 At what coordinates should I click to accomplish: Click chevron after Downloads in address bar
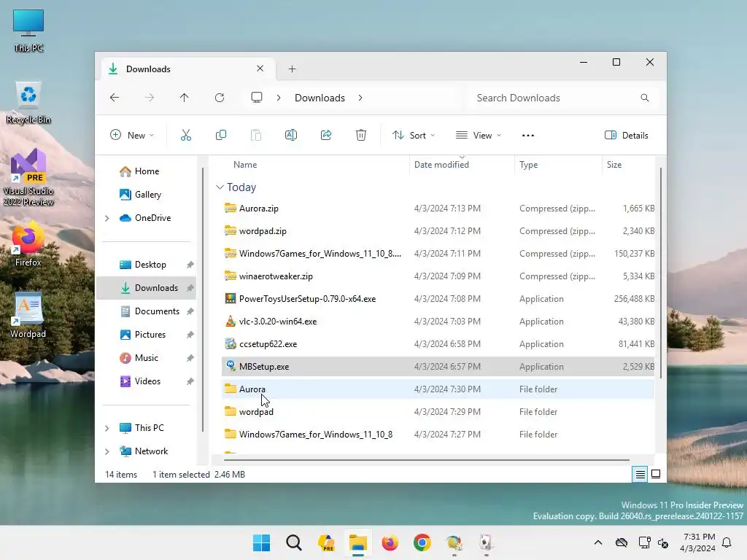[x=360, y=98]
